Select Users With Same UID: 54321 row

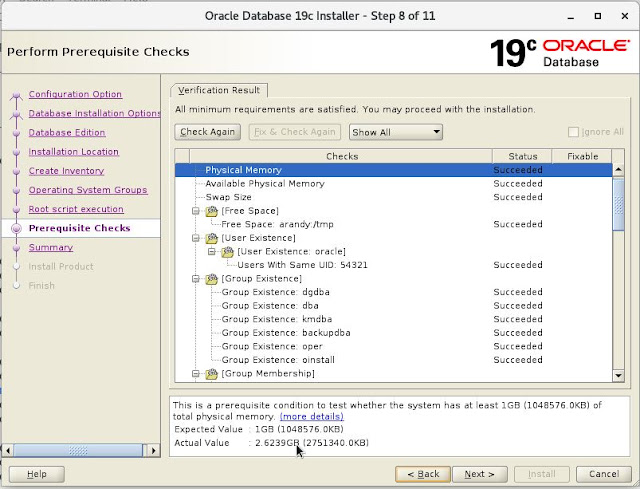(393, 265)
